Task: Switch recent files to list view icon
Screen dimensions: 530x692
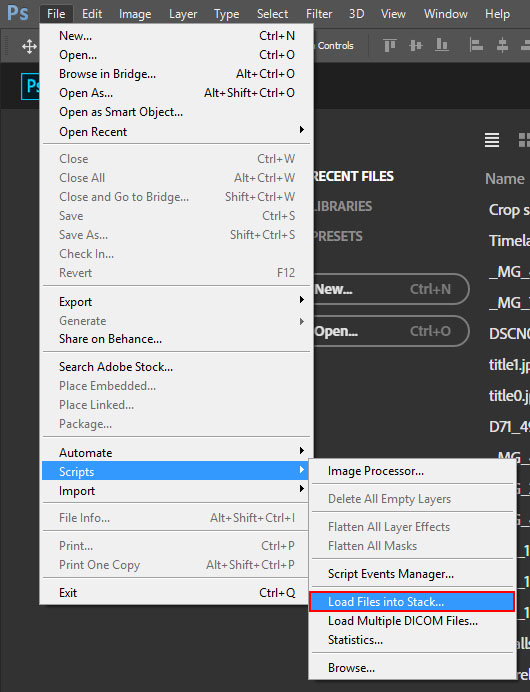Action: tap(492, 140)
